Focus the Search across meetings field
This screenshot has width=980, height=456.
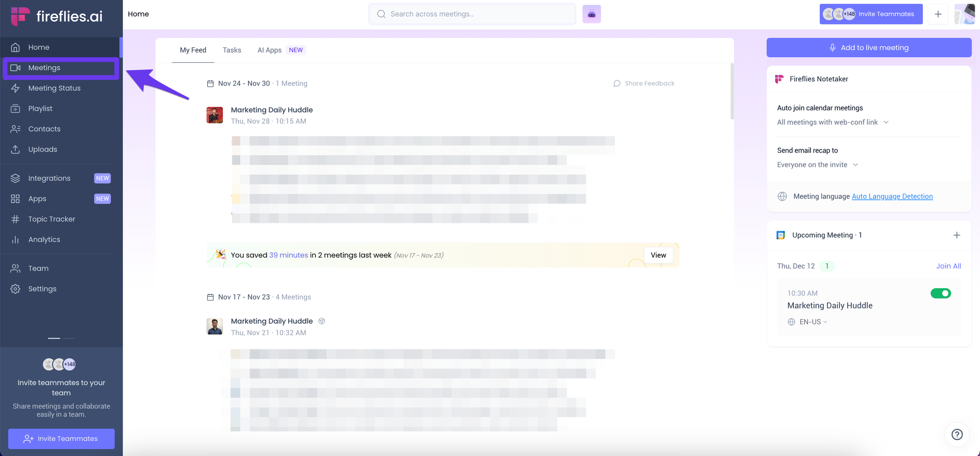click(x=472, y=14)
